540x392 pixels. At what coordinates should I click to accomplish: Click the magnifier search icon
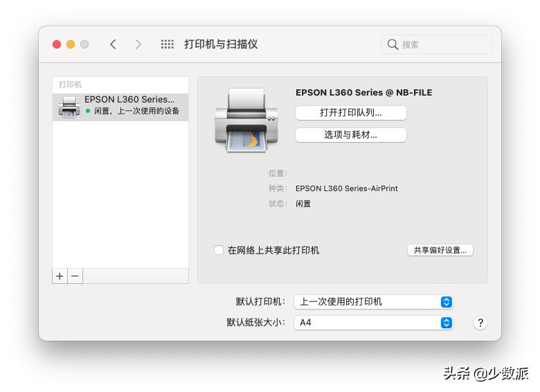(x=393, y=44)
